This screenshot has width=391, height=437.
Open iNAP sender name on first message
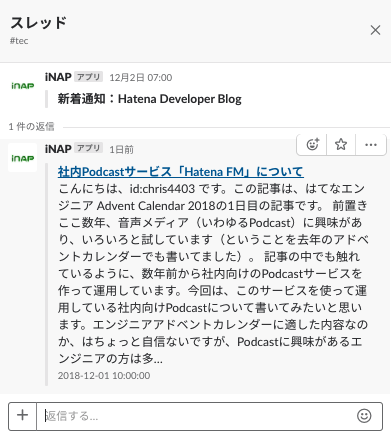pos(58,77)
